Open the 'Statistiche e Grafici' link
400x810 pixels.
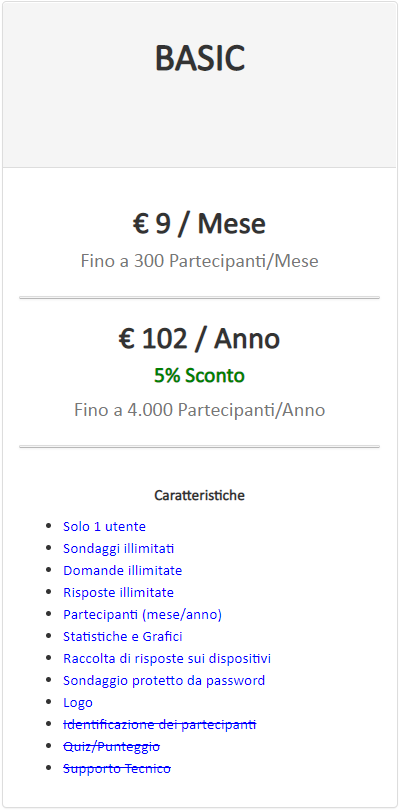pos(122,636)
